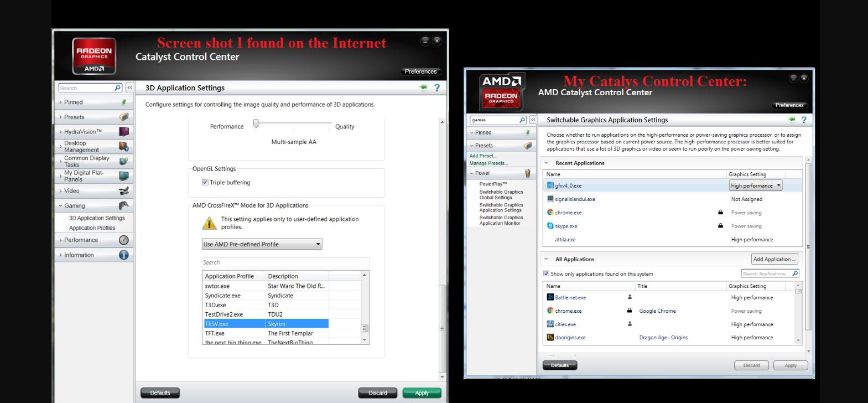The height and width of the screenshot is (403, 868).
Task: Click the help icon in Switchable Graphics settings
Action: coord(804,120)
